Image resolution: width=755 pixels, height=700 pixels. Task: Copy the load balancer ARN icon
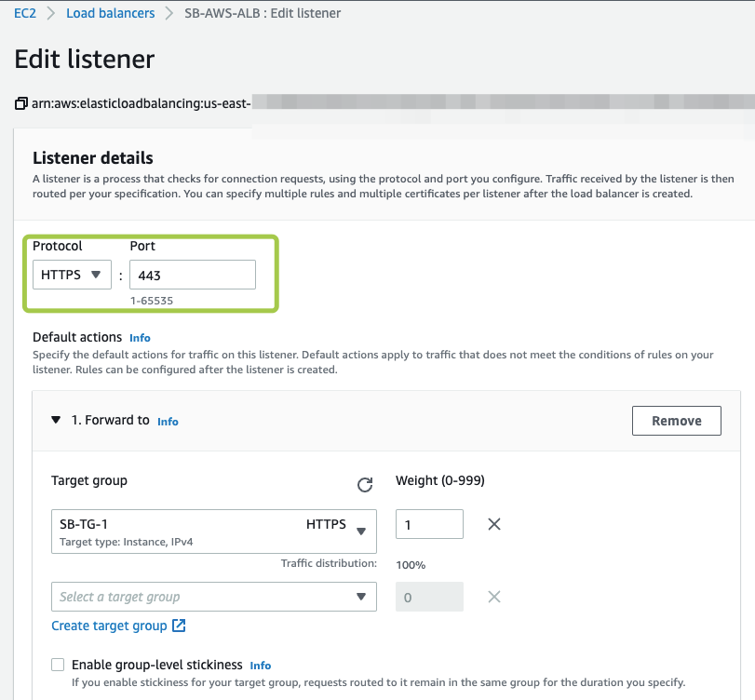21,104
